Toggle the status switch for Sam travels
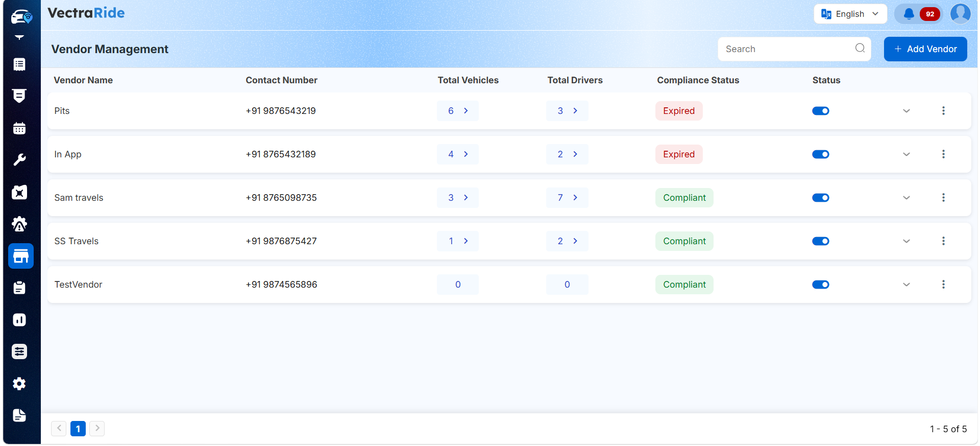Viewport: 980px width, 446px height. [821, 198]
